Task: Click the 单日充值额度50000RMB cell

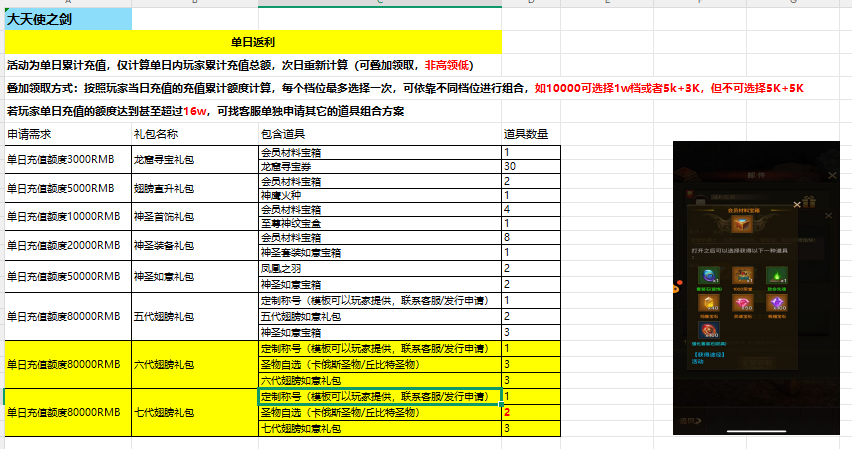Action: point(67,275)
